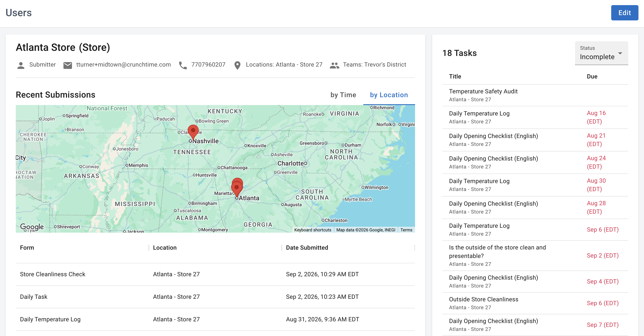Select the by Location tab

coord(389,95)
